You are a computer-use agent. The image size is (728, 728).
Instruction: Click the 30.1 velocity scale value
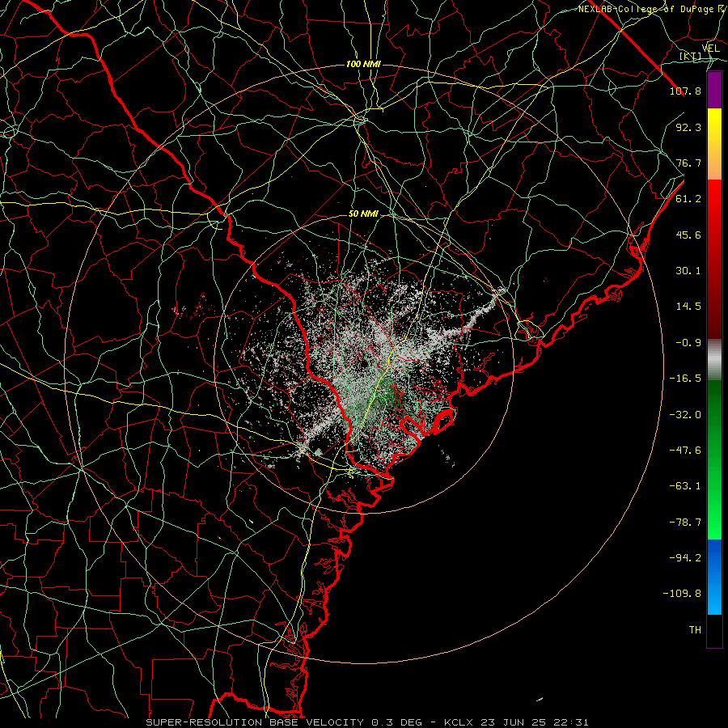pos(688,271)
